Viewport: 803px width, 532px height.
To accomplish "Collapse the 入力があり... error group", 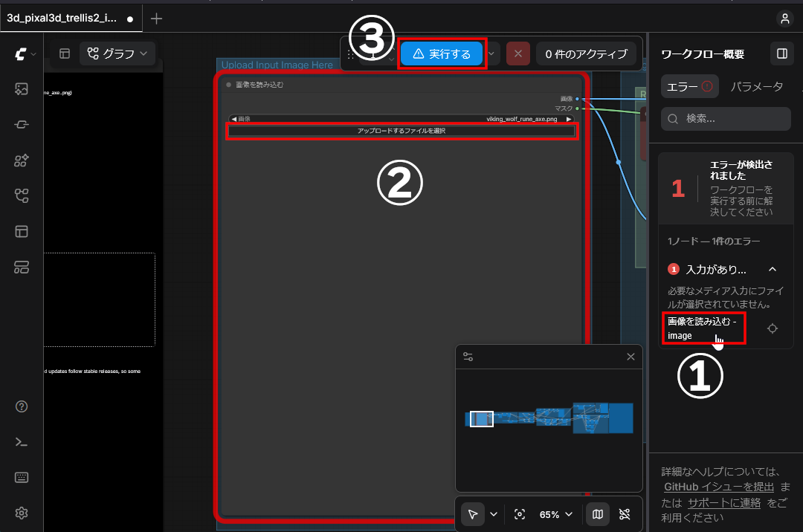I will pos(773,269).
